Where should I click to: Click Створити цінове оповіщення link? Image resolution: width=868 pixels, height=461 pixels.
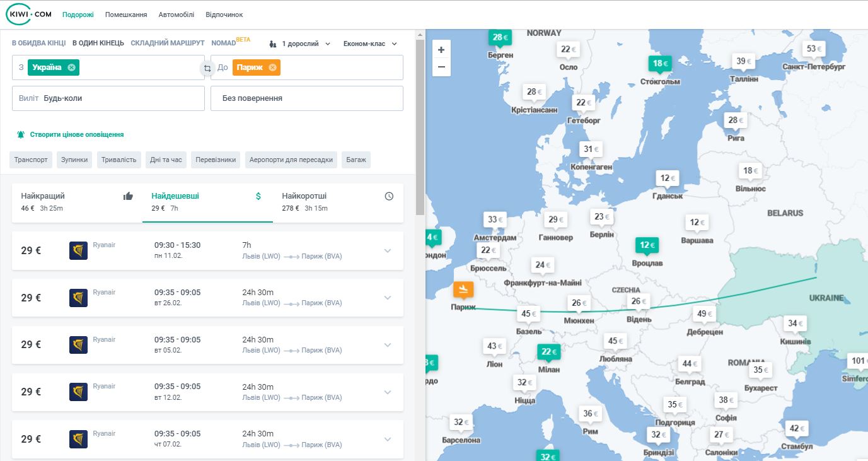77,134
